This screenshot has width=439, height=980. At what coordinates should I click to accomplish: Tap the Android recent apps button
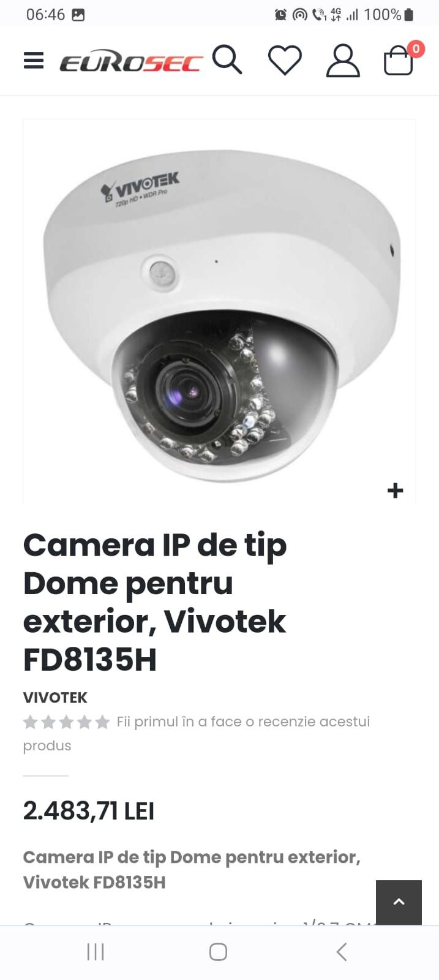coord(96,952)
